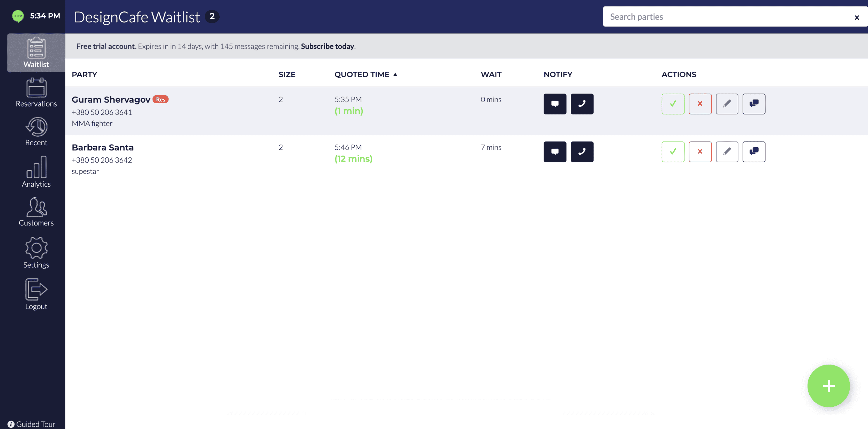Image resolution: width=868 pixels, height=429 pixels.
Task: Go to the Analytics page
Action: (x=36, y=172)
